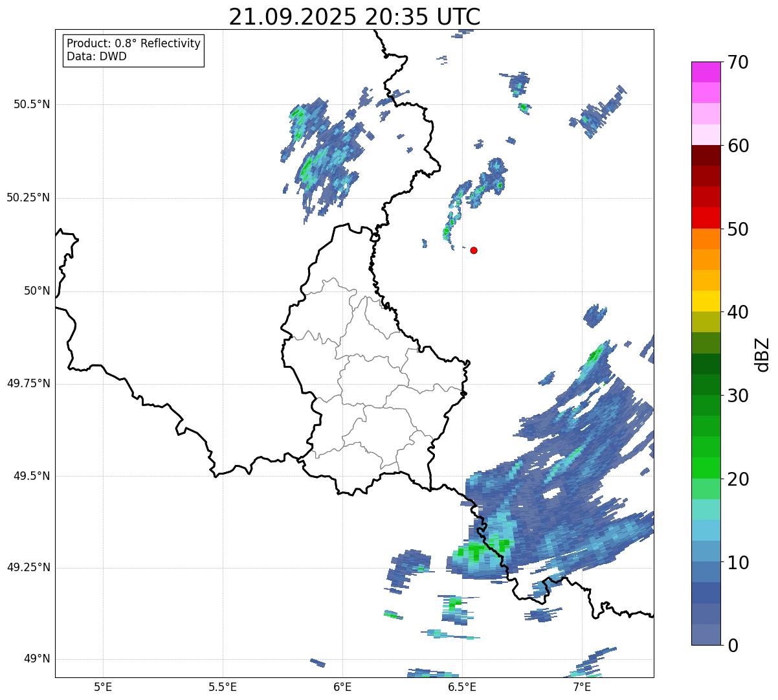Click the 49.25°N latitude label
778x700 pixels.
(28, 567)
